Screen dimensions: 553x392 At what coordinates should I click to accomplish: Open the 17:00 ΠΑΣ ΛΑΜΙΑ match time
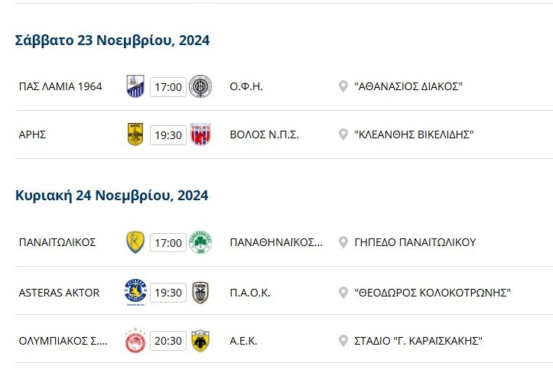(x=168, y=87)
